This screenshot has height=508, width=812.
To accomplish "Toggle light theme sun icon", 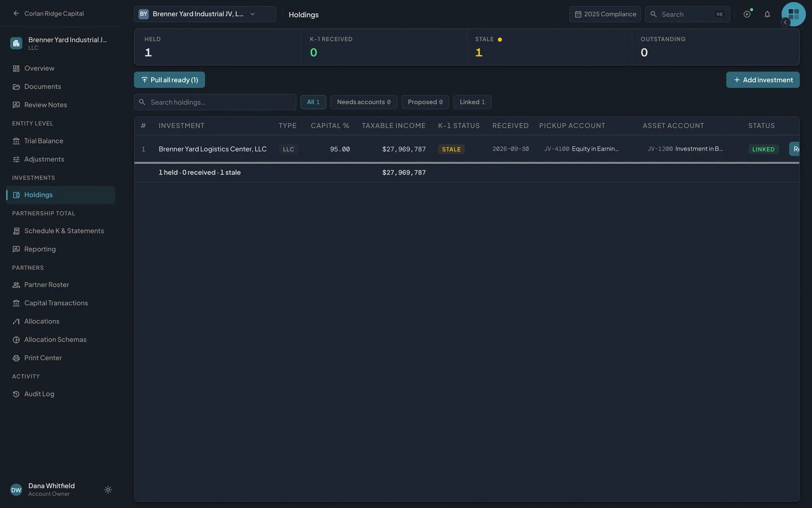I will click(x=108, y=490).
